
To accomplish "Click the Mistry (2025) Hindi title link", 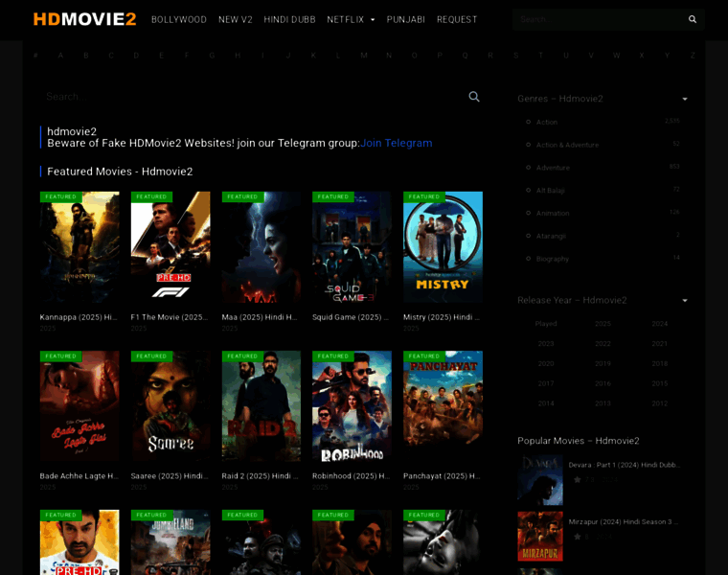I will [442, 317].
